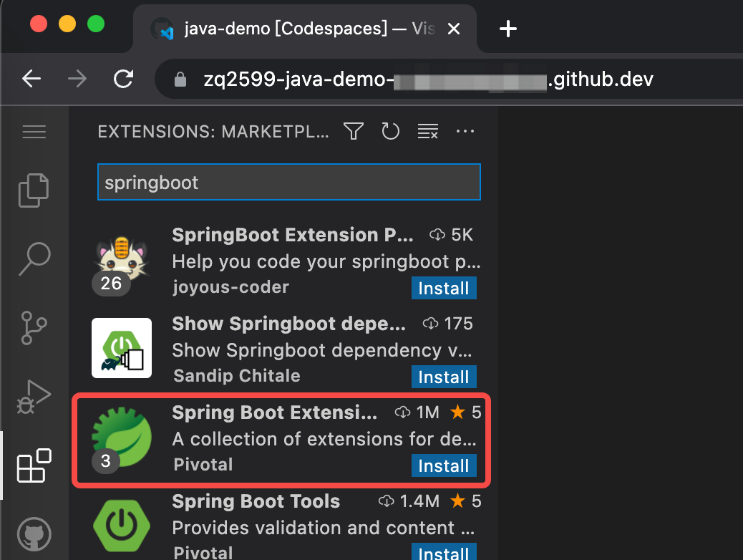743x560 pixels.
Task: Install Spring Boot Tools by Pivotal
Action: [x=444, y=552]
